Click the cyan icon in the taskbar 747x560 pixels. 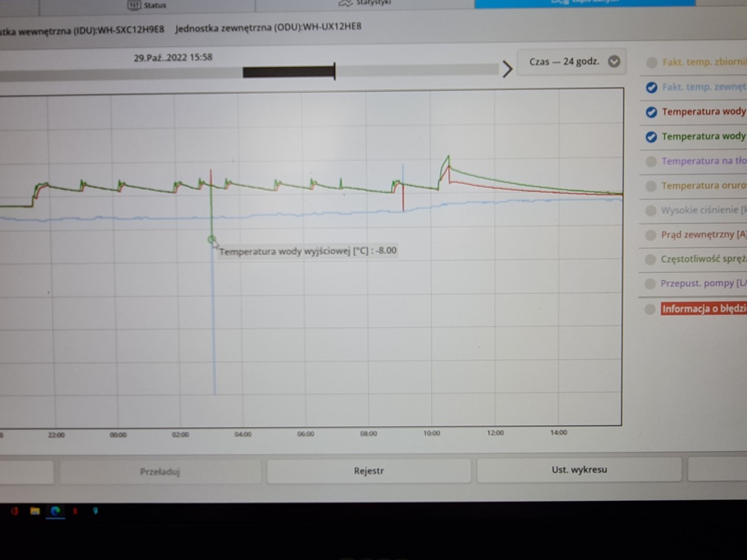(95, 511)
